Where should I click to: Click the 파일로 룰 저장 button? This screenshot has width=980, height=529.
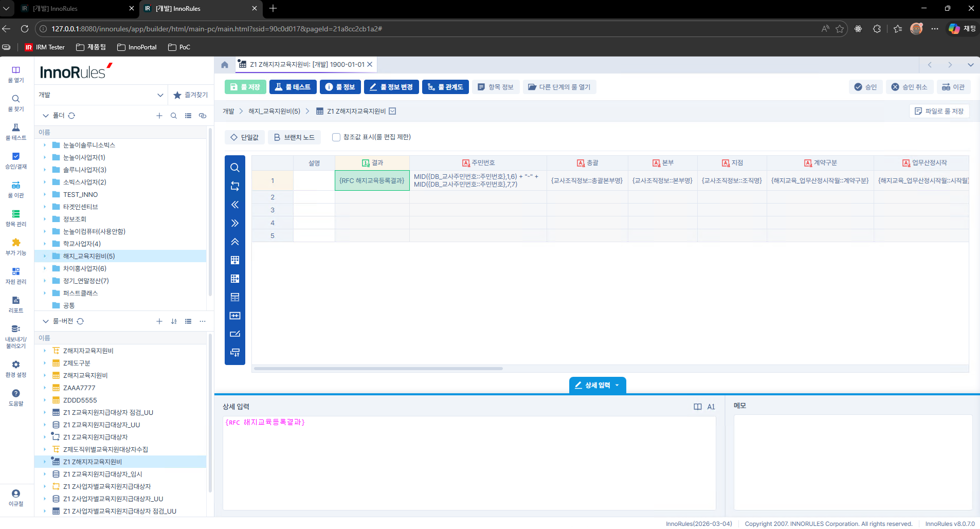[939, 111]
